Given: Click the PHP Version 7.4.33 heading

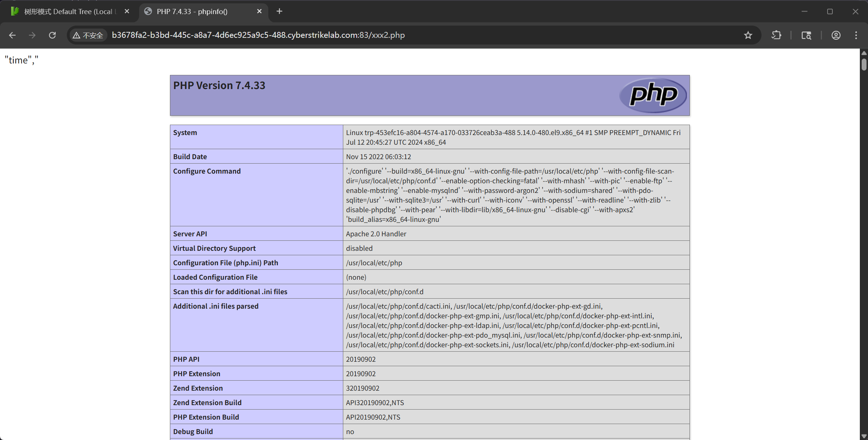Looking at the screenshot, I should coord(219,85).
